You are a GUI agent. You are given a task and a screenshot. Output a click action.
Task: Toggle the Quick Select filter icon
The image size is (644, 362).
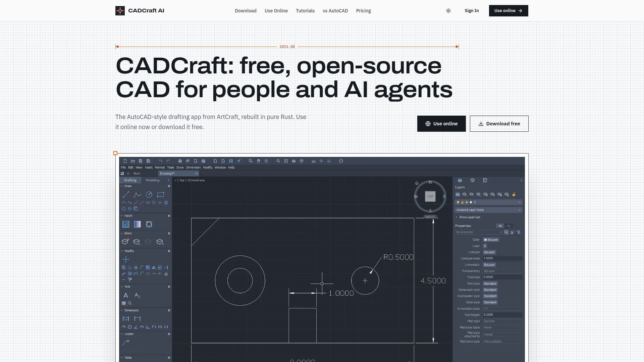pyautogui.click(x=519, y=232)
